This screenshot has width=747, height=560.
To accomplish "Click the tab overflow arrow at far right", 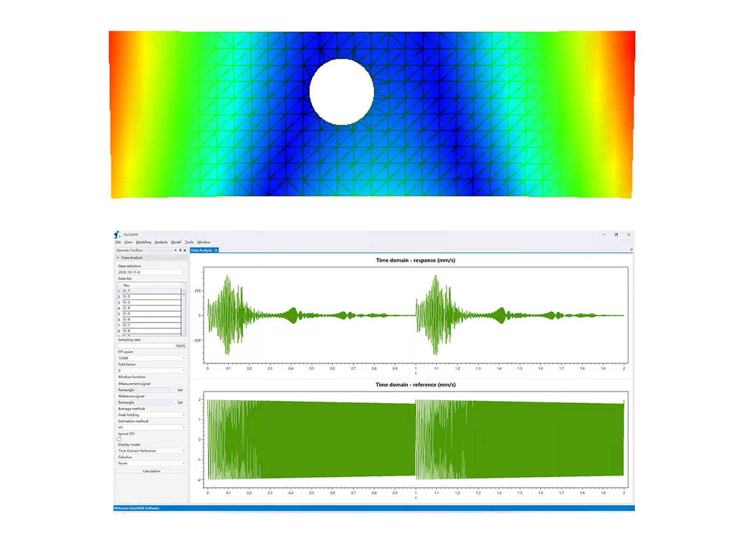I will (631, 250).
